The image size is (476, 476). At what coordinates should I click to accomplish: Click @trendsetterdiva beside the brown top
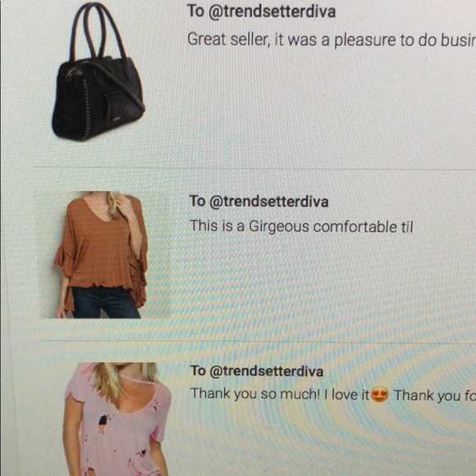[269, 202]
